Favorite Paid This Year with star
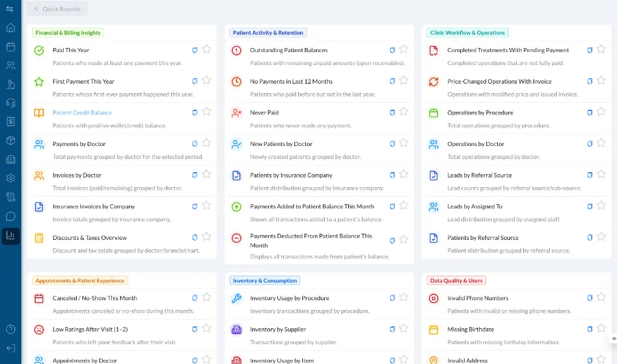The width and height of the screenshot is (617, 364). point(206,49)
